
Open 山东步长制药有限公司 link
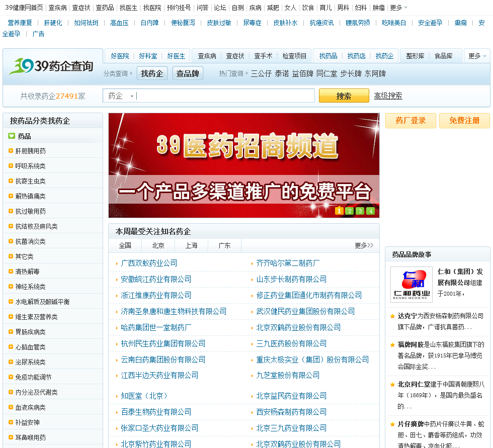coord(291,279)
